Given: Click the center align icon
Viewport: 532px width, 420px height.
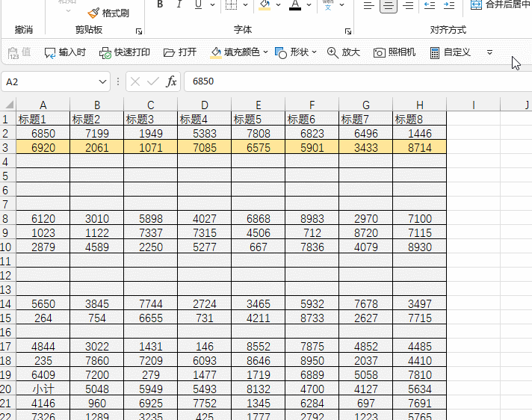Looking at the screenshot, I should click(x=389, y=5).
